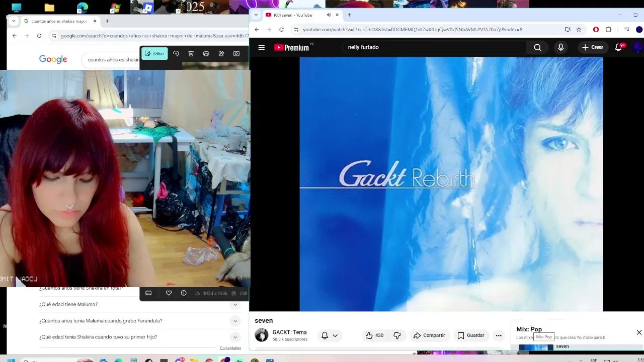Focus the YouTube search box containing nelly furtado
644x362 pixels.
434,47
